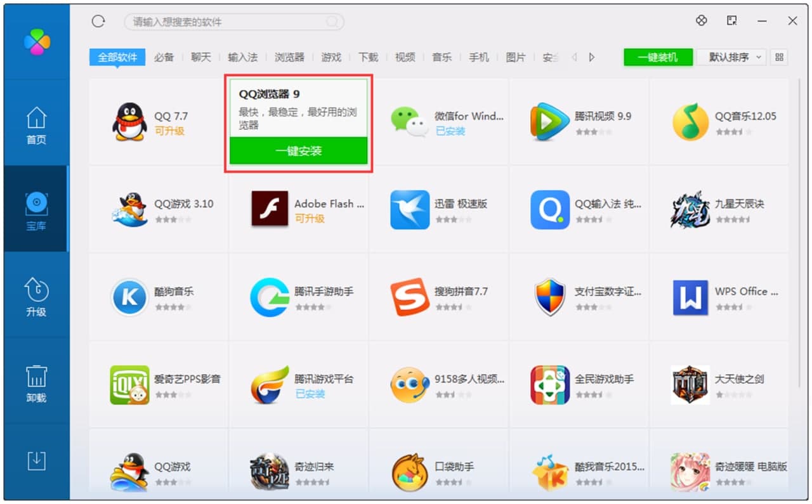Open the 口袋助手 app icon

tap(410, 472)
